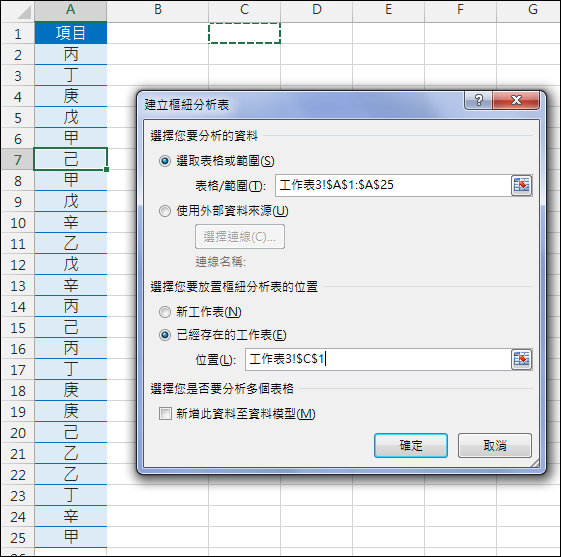Select row 25 header
561x557 pixels.
18,538
